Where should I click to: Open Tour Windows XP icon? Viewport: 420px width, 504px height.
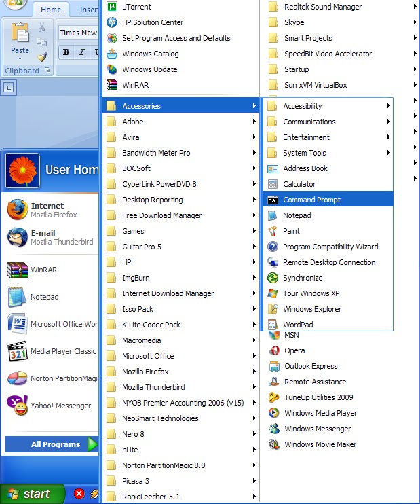[273, 293]
